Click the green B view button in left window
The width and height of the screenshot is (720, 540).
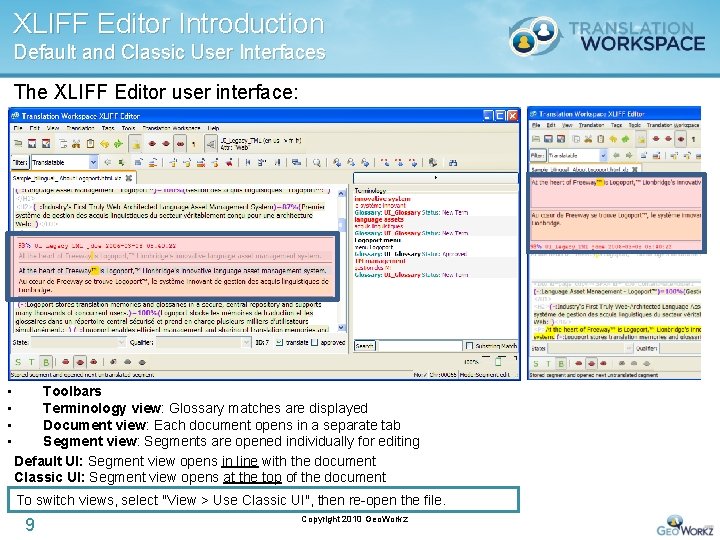click(x=45, y=362)
